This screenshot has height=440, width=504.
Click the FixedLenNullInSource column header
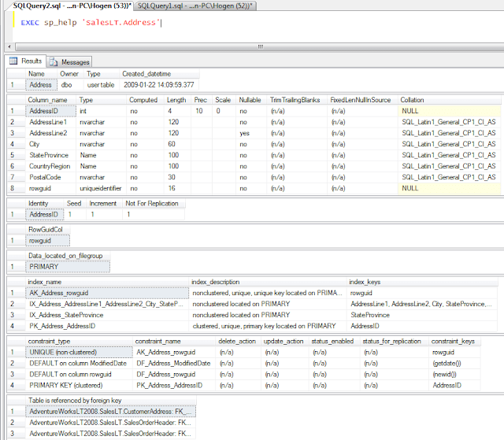(x=362, y=100)
